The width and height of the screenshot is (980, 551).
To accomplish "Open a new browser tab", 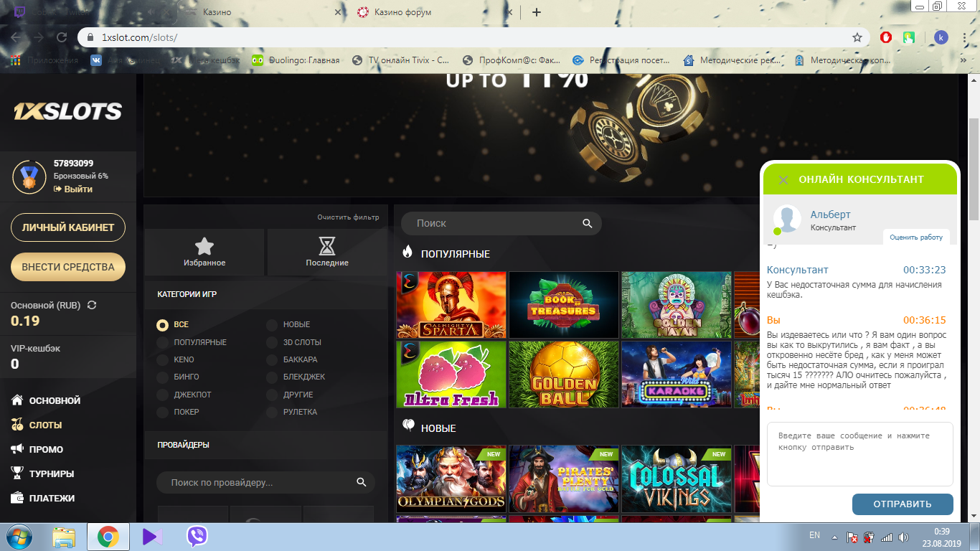I will coord(537,12).
